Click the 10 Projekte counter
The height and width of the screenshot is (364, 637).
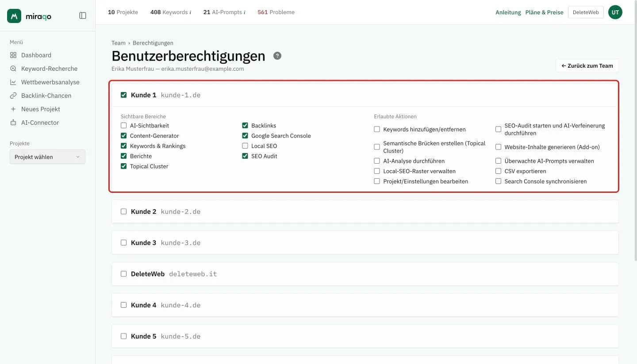(x=123, y=12)
